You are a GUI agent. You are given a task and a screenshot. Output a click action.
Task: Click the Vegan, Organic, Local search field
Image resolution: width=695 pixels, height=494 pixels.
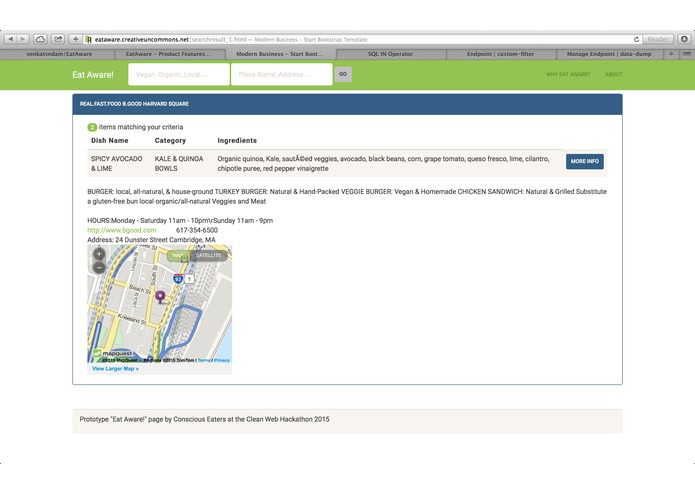tap(179, 74)
